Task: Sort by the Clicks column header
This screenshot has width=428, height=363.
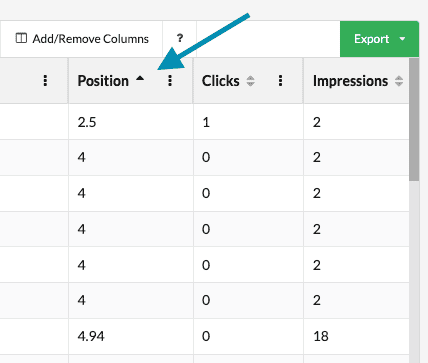Action: click(221, 81)
